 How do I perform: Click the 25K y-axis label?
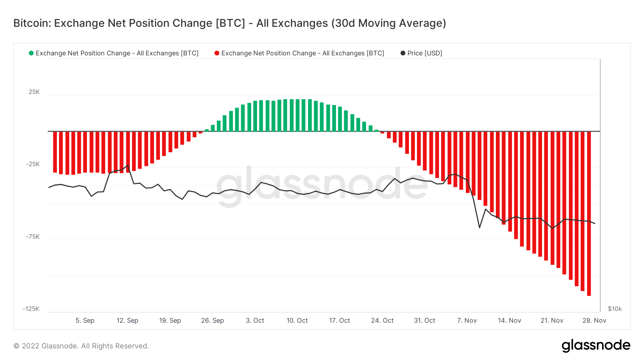(34, 92)
